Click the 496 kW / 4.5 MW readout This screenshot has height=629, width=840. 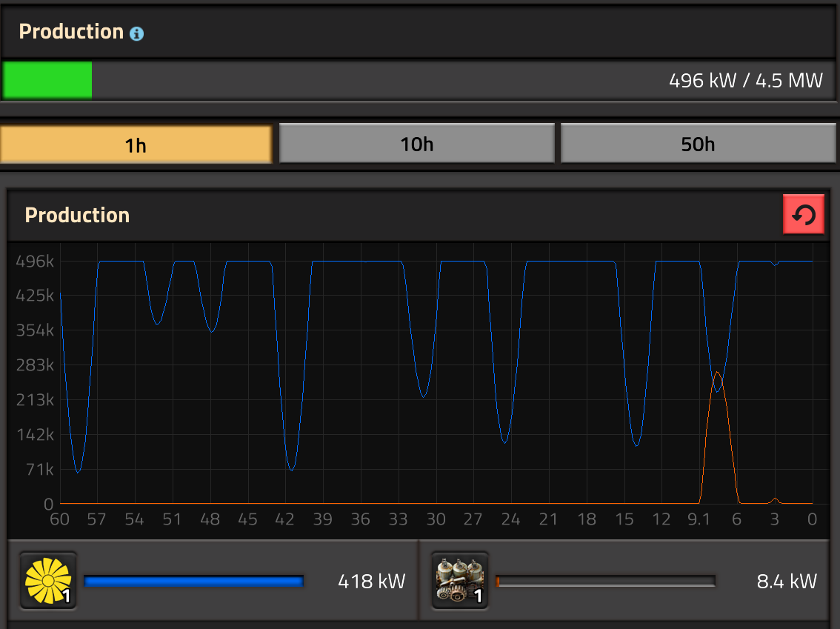[x=744, y=80]
